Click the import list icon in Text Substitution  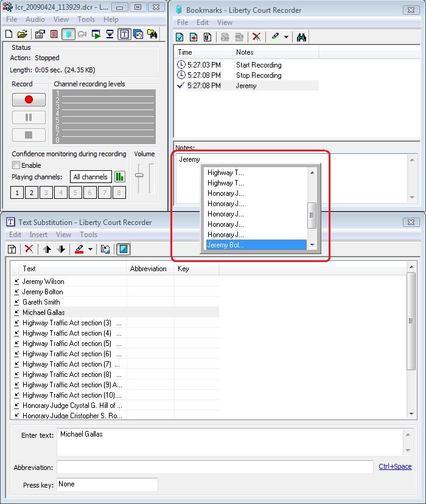point(105,249)
